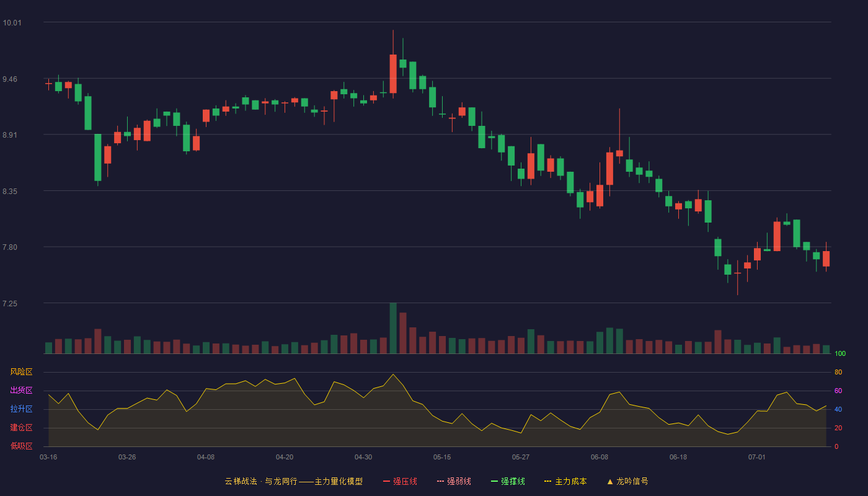
Task: Click the 8.91 price axis label
Action: tap(10, 135)
